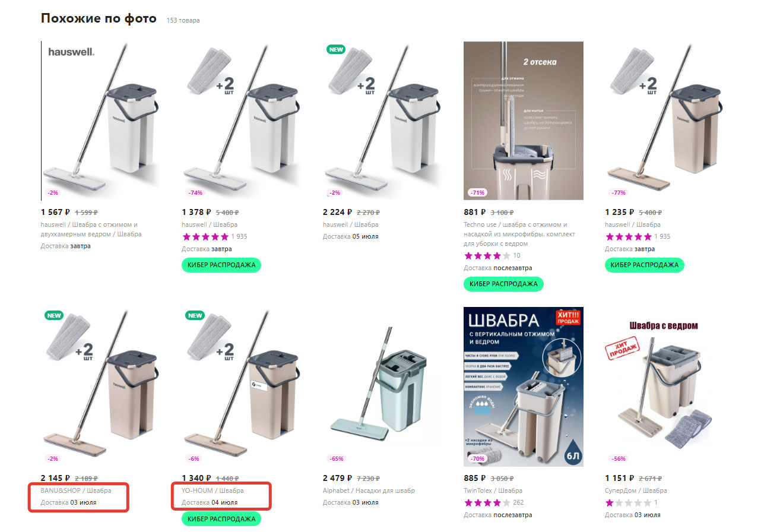780x532 pixels.
Task: Open the hauswell mop priced 1 567 ₽
Action: click(101, 121)
